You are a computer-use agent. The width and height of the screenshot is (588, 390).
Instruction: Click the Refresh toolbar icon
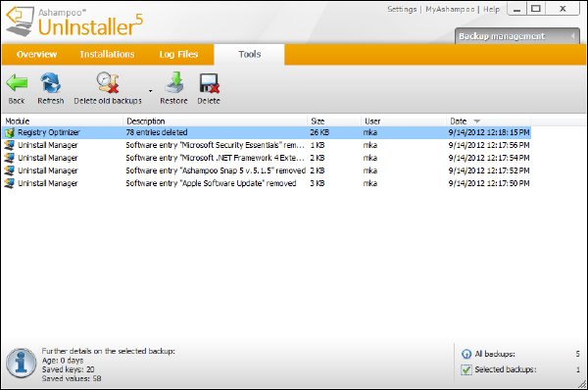51,83
